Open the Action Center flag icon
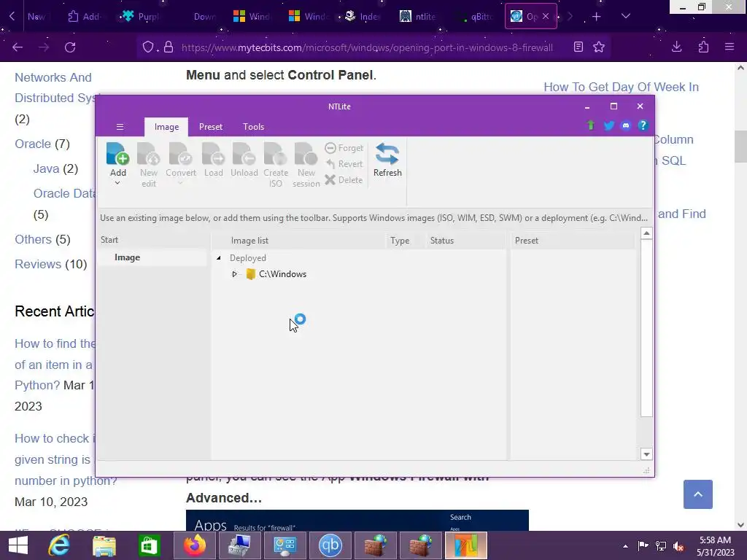This screenshot has height=560, width=747. [x=643, y=546]
